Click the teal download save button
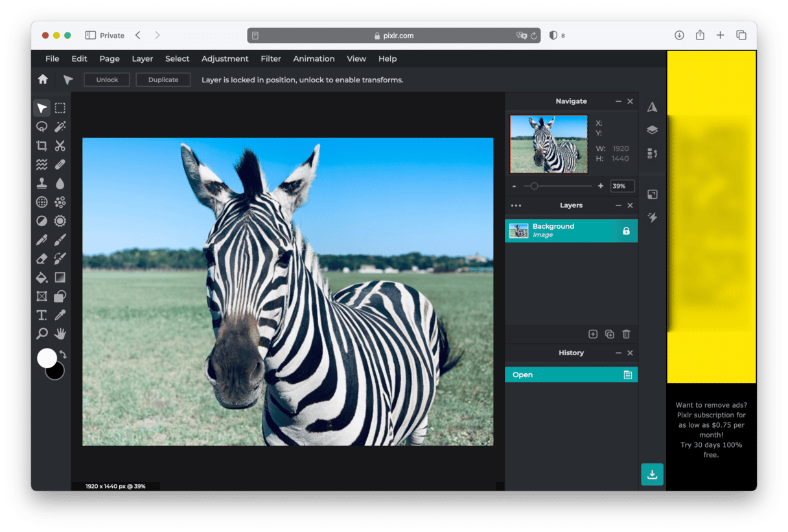788x532 pixels. (652, 474)
